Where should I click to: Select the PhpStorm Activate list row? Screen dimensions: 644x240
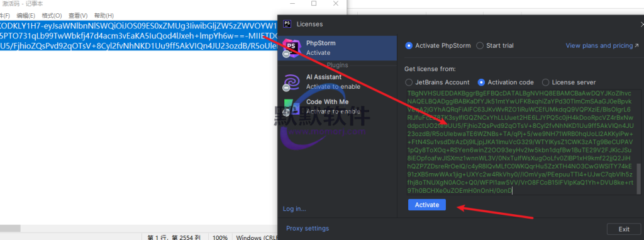pyautogui.click(x=337, y=48)
